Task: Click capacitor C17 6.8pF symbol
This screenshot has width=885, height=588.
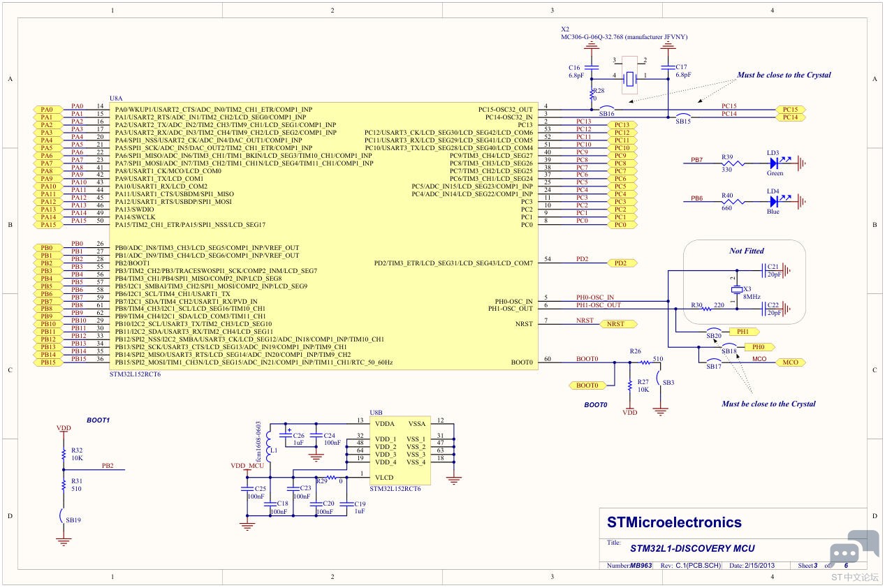Action: [x=668, y=68]
